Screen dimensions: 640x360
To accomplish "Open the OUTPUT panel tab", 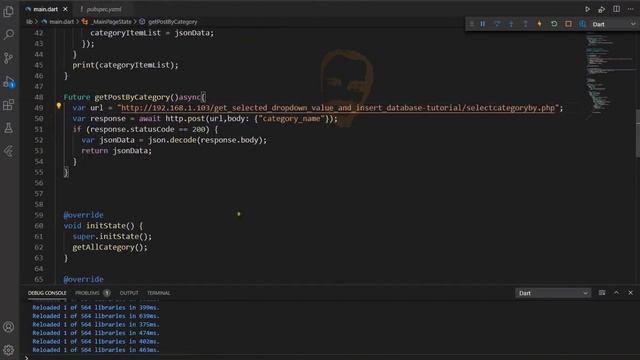I will click(129, 293).
